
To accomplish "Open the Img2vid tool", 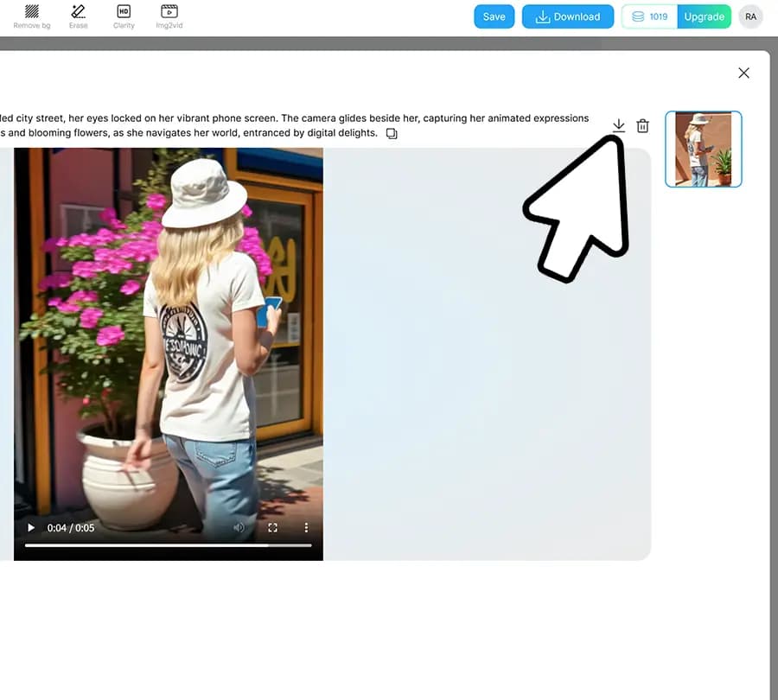I will [x=169, y=16].
